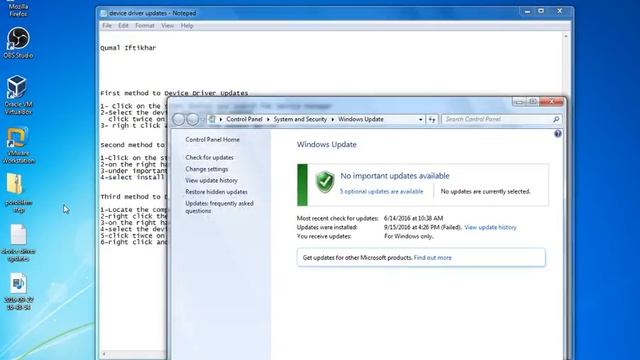Click 'For Windows only.' text
The image size is (640, 360).
pos(409,236)
